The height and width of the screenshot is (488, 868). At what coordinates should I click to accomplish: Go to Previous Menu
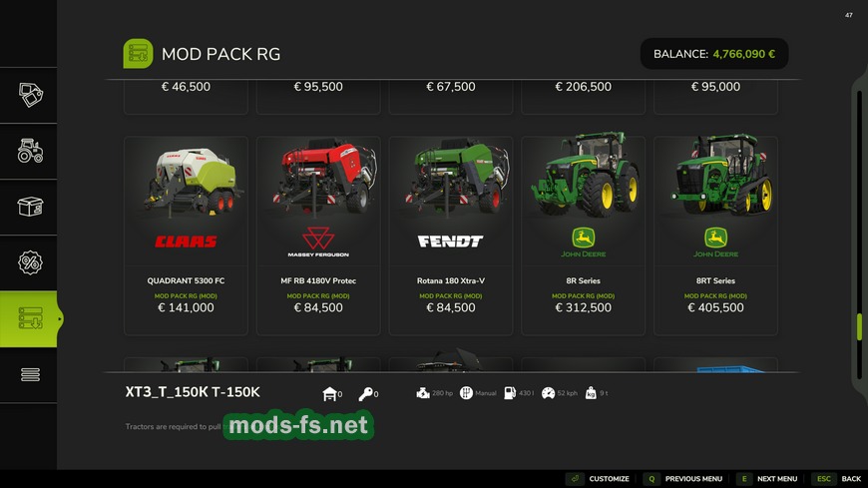tap(683, 479)
